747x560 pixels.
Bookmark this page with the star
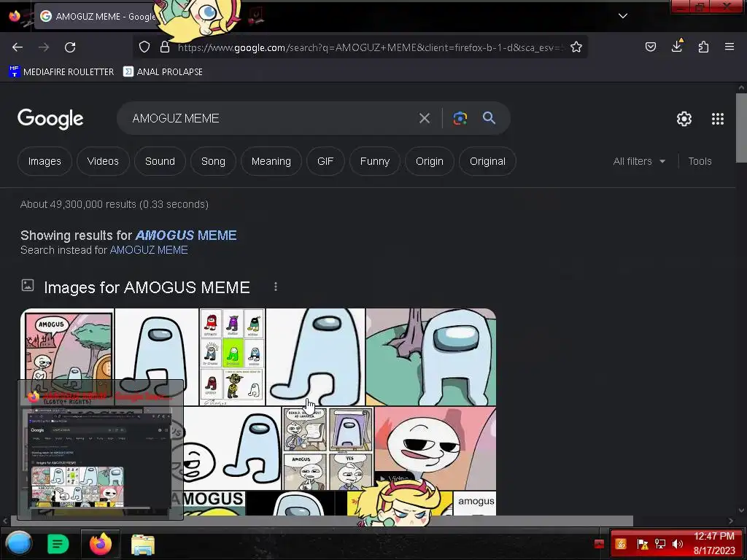[576, 47]
